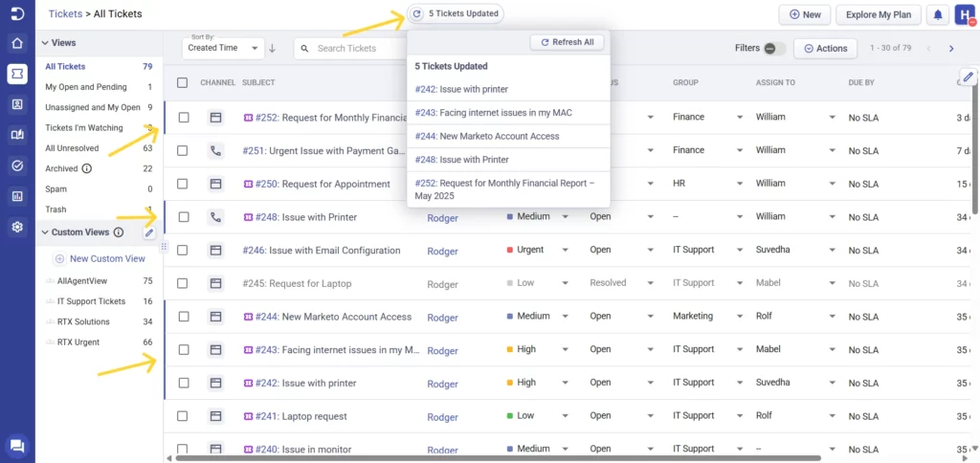Image resolution: width=980 pixels, height=463 pixels.
Task: Open group dropdown for ticket #252 Finance
Action: (x=740, y=118)
